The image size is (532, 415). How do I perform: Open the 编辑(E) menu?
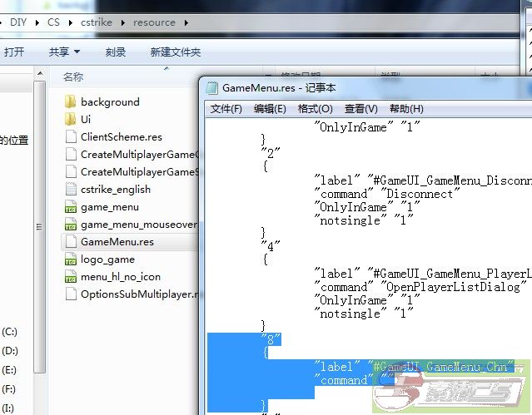coord(270,109)
